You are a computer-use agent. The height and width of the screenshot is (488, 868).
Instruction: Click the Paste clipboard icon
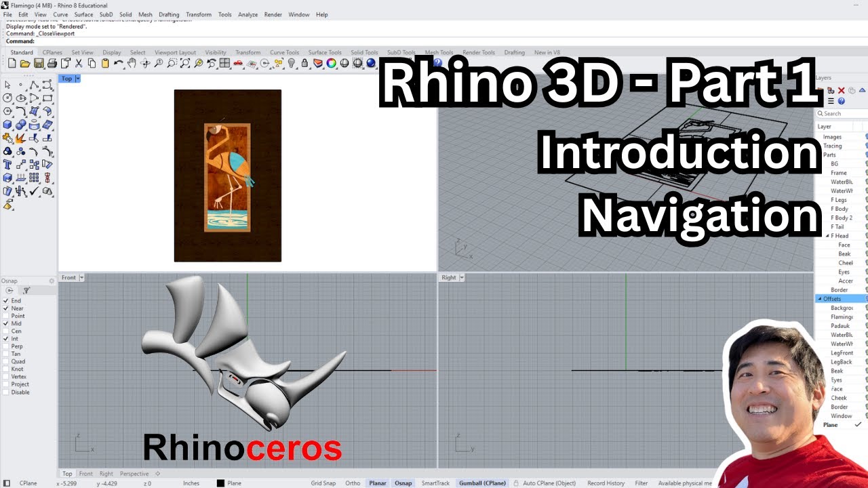(105, 63)
